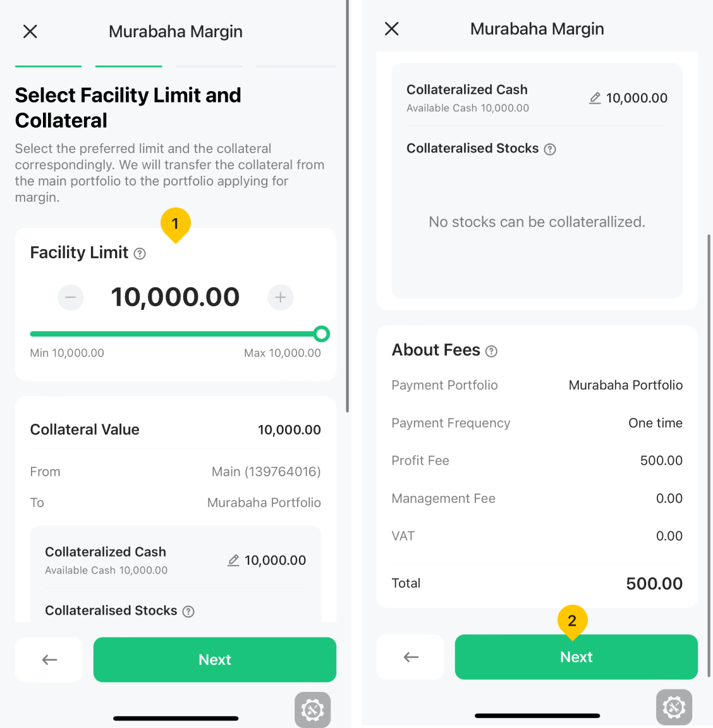713x728 pixels.
Task: Open Collateralised Stocks help on right screen
Action: (550, 149)
